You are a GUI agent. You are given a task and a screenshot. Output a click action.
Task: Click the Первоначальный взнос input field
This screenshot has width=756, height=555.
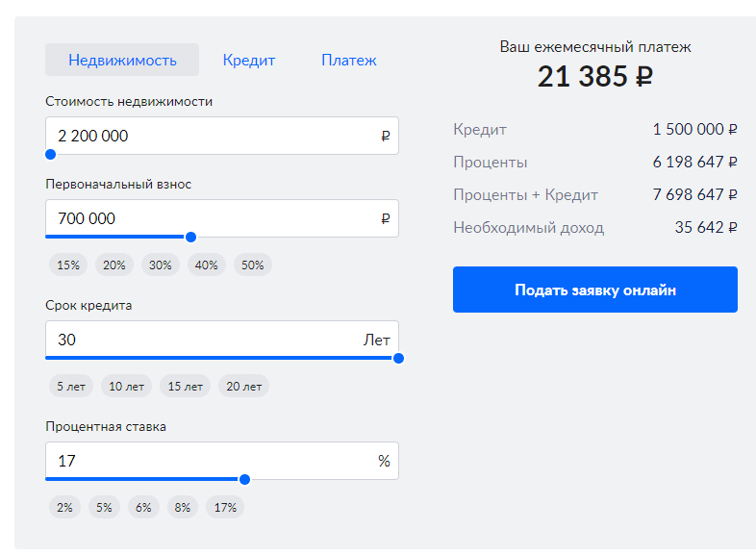point(212,218)
